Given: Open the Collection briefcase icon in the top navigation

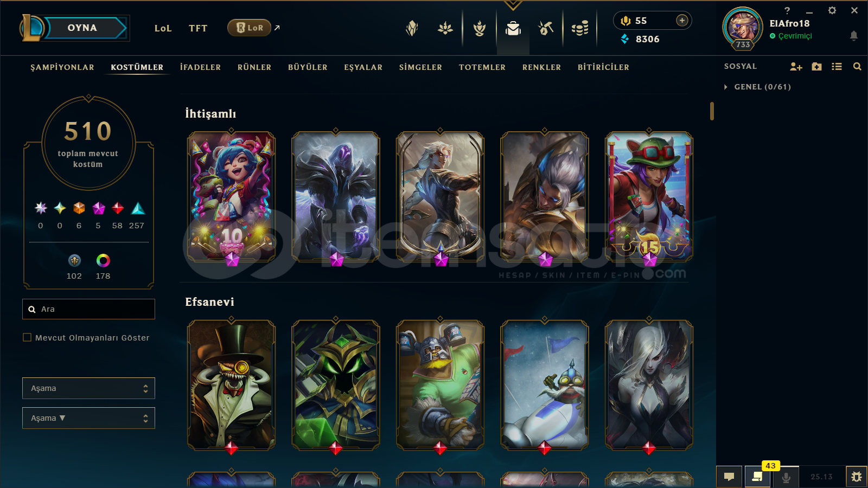Looking at the screenshot, I should pos(513,28).
